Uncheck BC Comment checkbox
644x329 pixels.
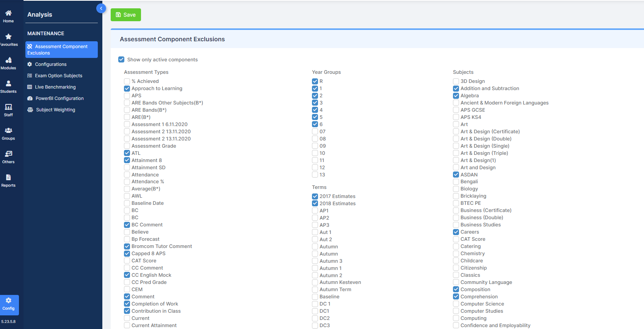pyautogui.click(x=127, y=225)
